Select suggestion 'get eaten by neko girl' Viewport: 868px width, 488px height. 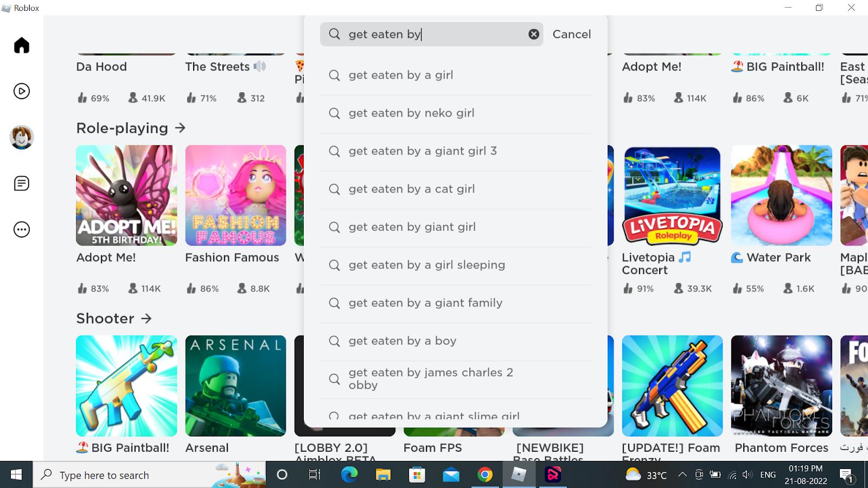coord(456,113)
